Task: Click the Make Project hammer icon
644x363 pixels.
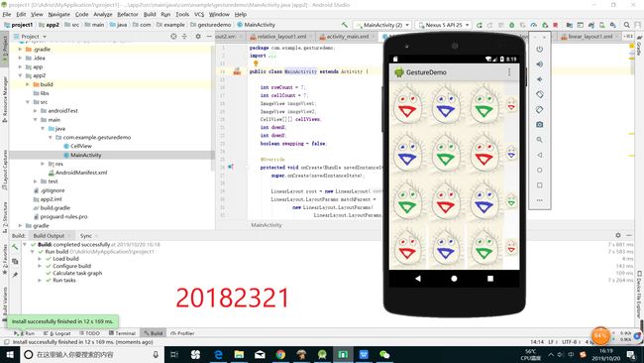Action: [x=345, y=25]
